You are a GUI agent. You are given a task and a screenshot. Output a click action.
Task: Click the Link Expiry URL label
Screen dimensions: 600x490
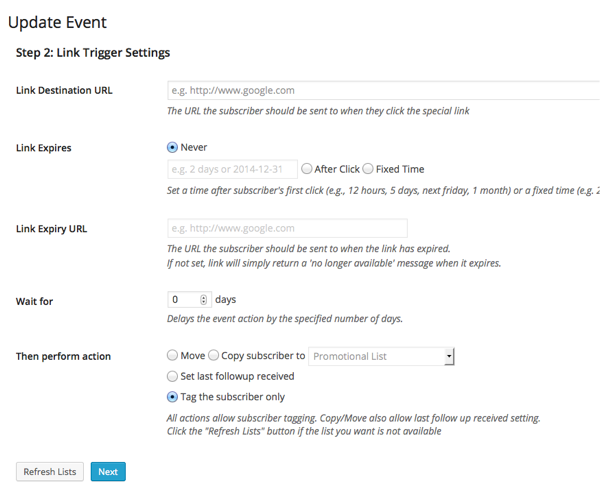51,228
